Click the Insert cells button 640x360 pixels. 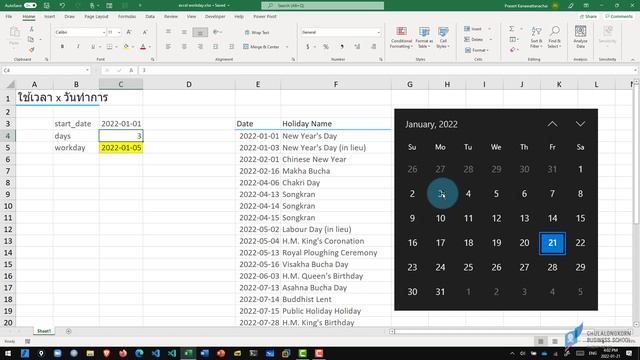[473, 29]
